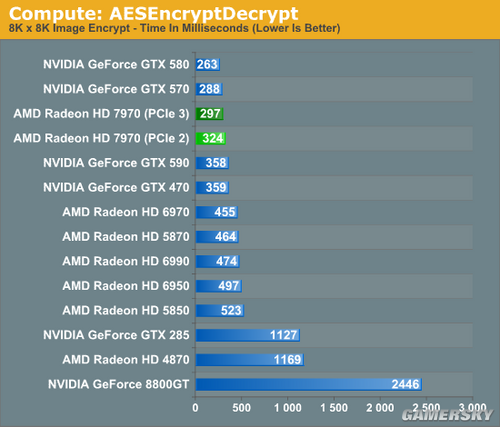Click the GTX 590 bar showing 358
The height and width of the screenshot is (427, 500).
tap(212, 163)
